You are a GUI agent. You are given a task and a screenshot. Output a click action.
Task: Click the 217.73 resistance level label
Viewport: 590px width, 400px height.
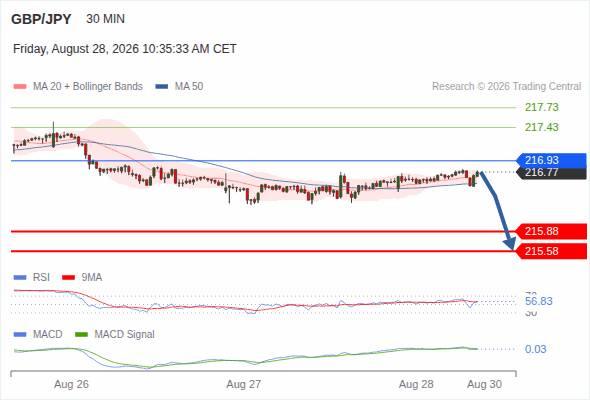click(x=542, y=107)
